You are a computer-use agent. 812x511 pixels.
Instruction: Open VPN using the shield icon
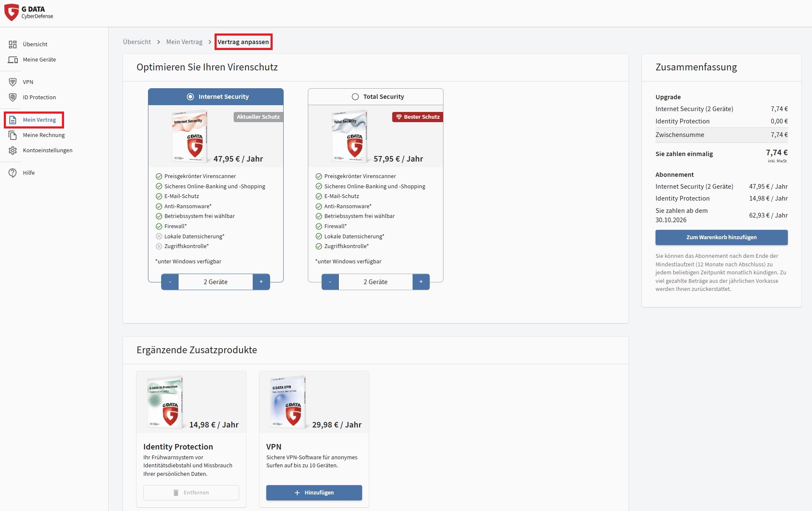coord(13,82)
